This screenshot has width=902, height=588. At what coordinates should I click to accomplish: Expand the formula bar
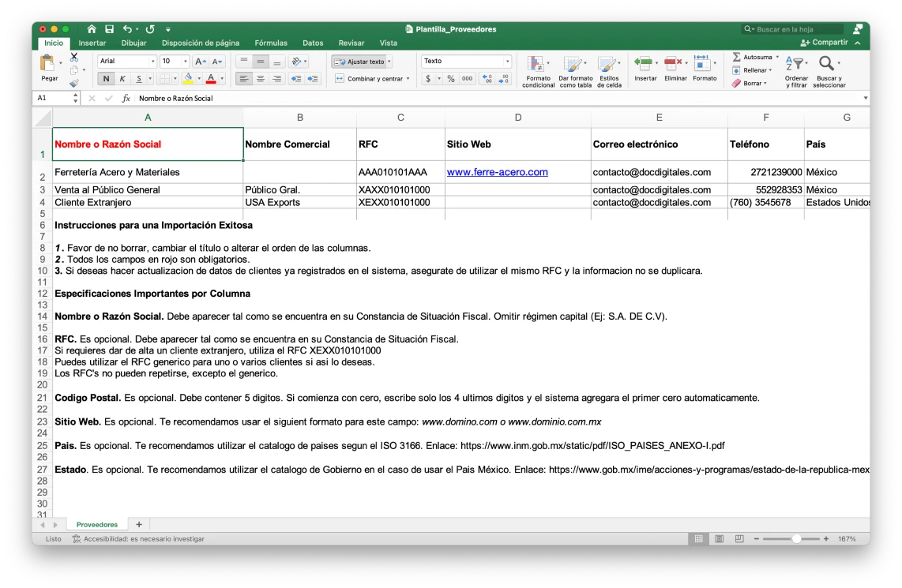[x=865, y=99]
